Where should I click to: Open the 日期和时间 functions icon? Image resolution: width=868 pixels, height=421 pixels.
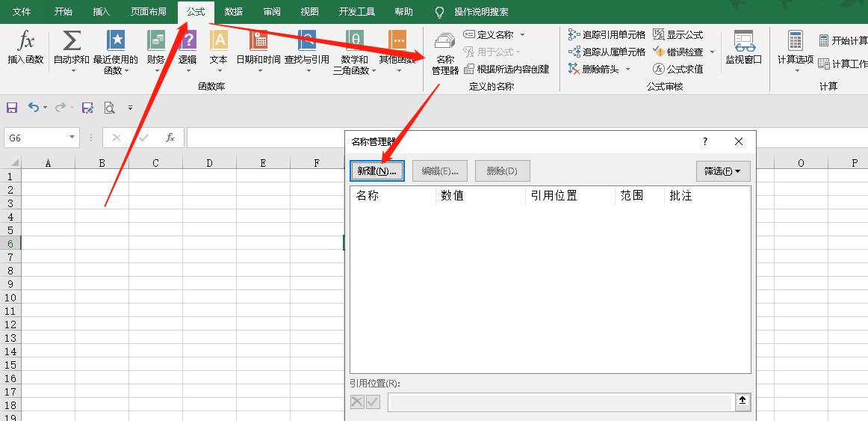258,41
